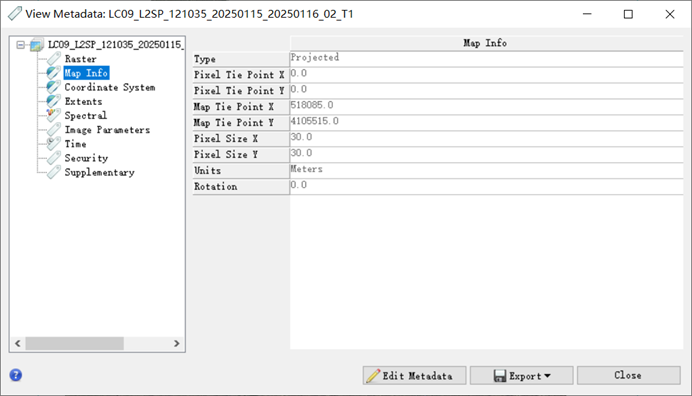Click the Close button

pos(628,376)
